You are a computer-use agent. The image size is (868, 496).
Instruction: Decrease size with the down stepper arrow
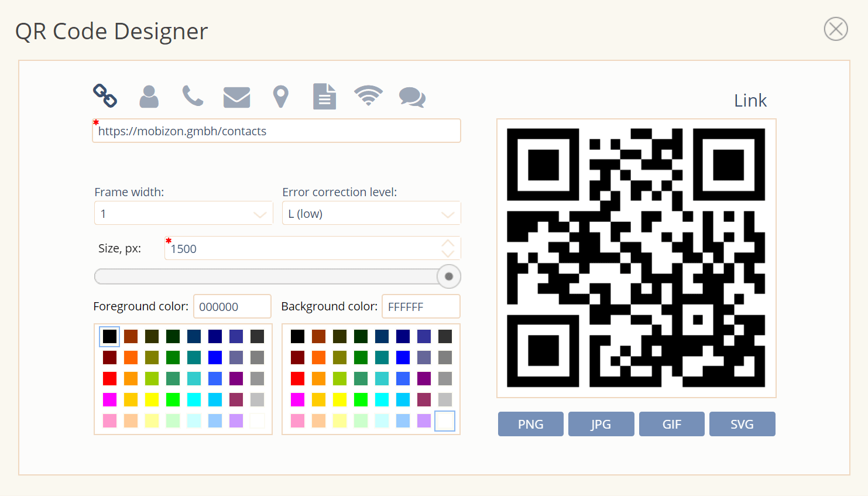[x=448, y=254]
